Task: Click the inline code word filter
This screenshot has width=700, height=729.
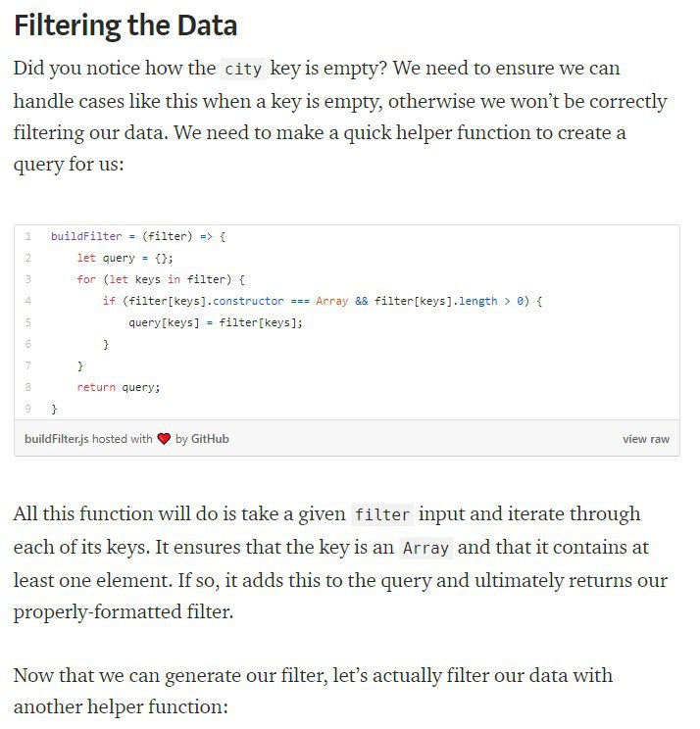Action: (382, 515)
